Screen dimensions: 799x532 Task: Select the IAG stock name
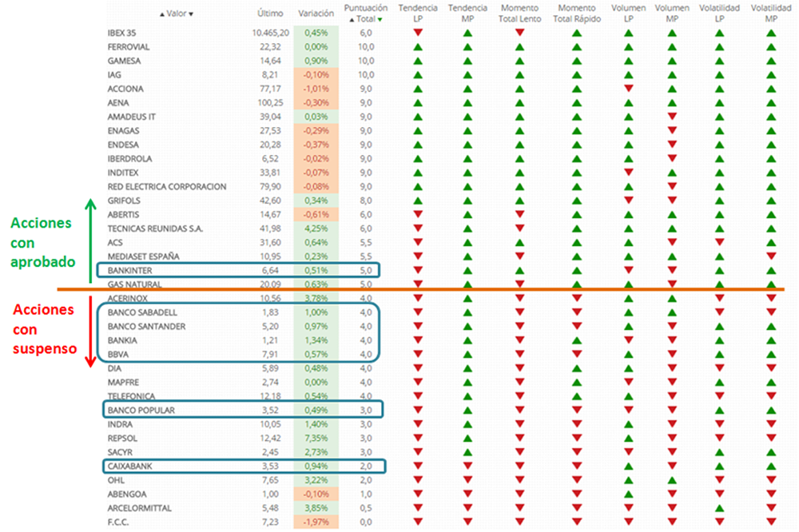pyautogui.click(x=114, y=75)
